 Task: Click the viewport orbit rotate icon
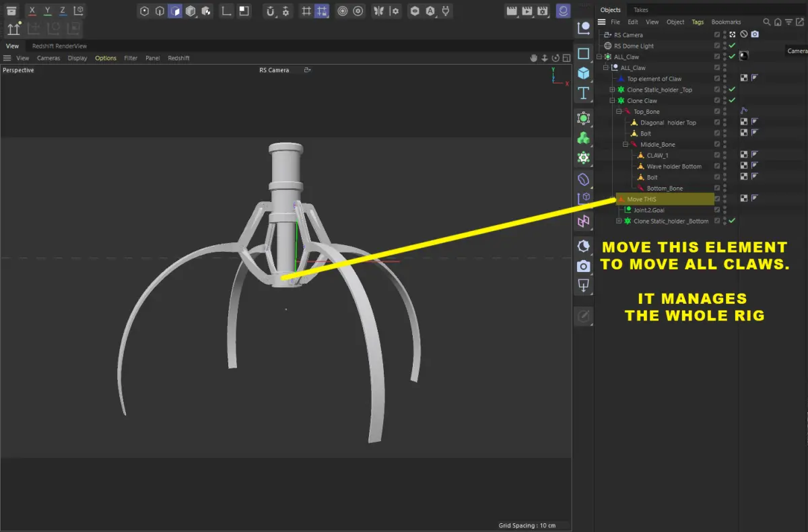pyautogui.click(x=555, y=58)
